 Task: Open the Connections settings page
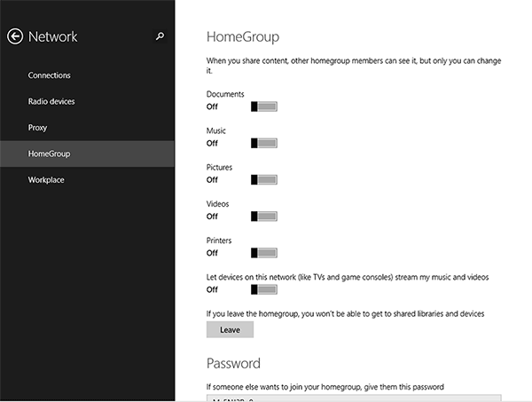pos(50,75)
